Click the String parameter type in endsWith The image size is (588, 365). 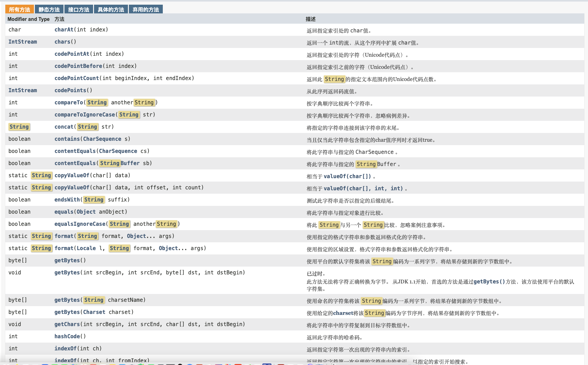click(x=94, y=200)
